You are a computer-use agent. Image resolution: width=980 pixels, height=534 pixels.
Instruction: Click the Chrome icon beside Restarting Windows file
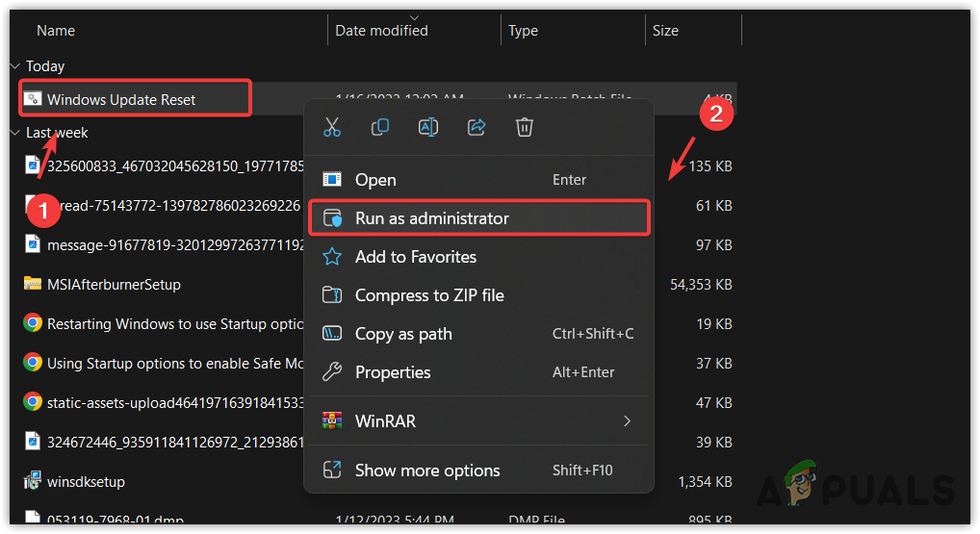pos(32,324)
